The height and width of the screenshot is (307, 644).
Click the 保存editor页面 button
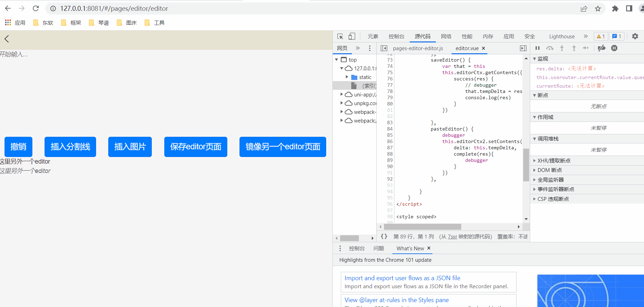[196, 147]
